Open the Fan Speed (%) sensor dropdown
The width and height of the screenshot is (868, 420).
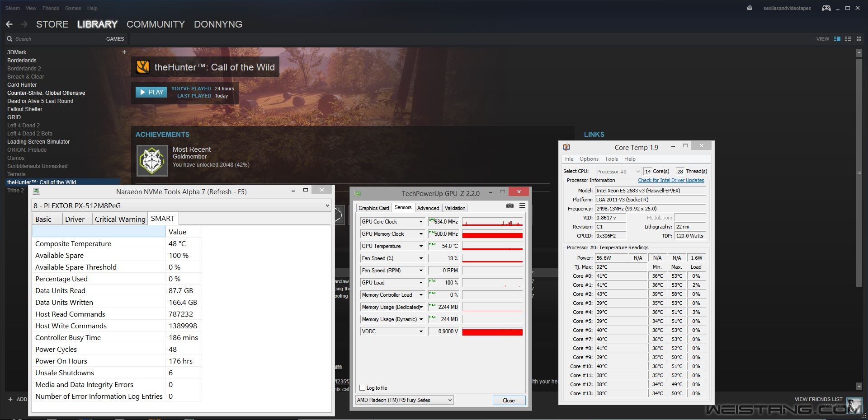pos(421,258)
